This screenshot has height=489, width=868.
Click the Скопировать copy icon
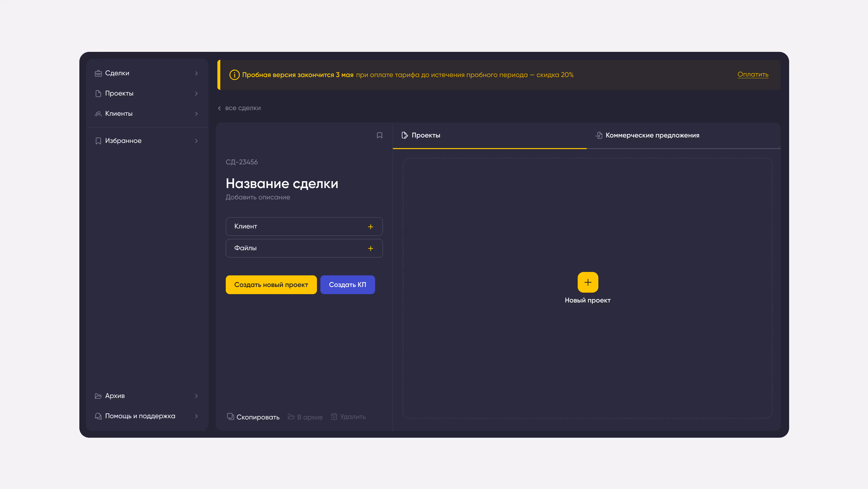tap(231, 416)
